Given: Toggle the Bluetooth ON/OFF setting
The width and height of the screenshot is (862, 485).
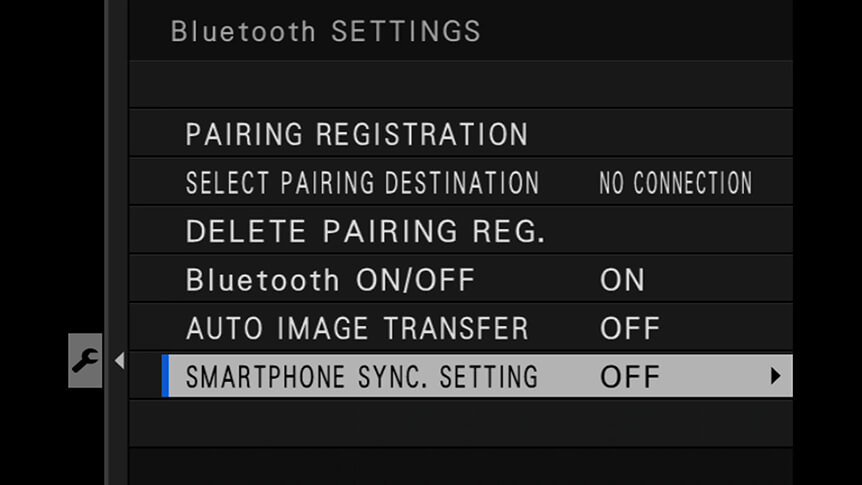Looking at the screenshot, I should pyautogui.click(x=461, y=279).
